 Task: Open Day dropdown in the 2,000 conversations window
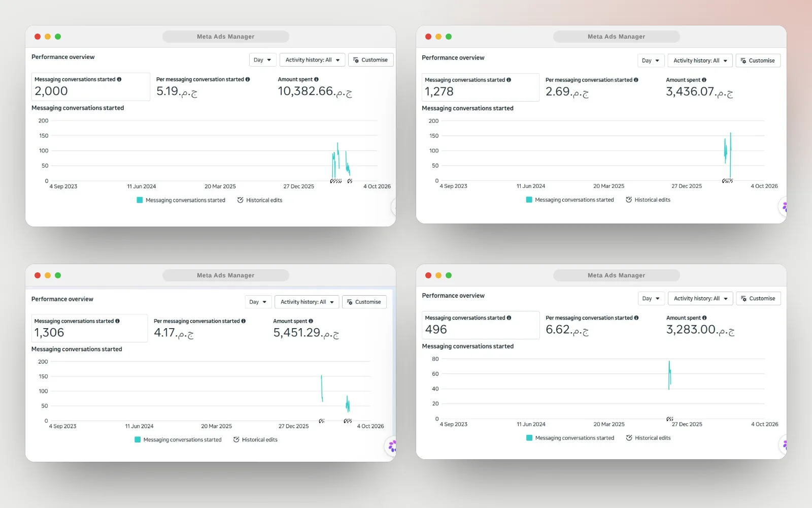[x=262, y=60]
